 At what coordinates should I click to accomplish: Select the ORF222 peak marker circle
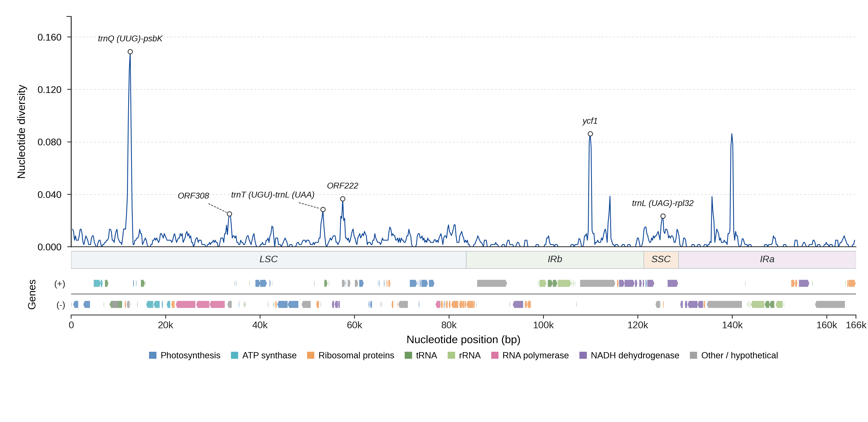[343, 199]
